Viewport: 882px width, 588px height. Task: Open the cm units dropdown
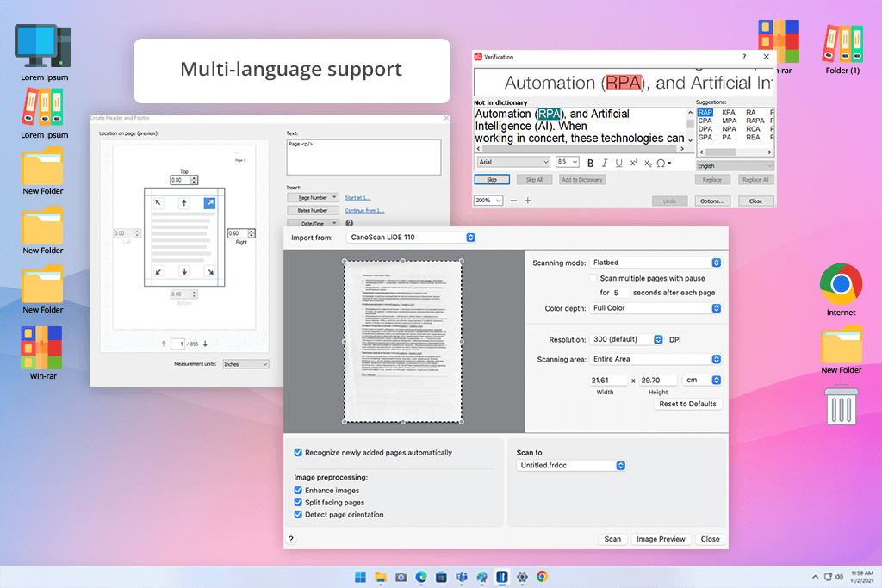[701, 380]
